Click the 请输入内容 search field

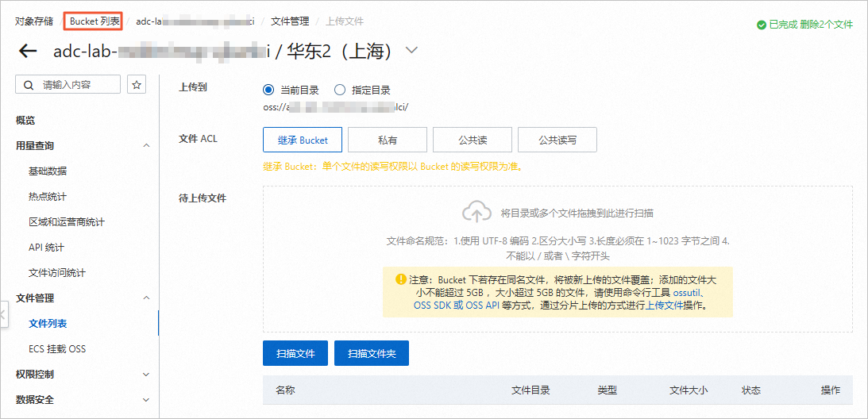(68, 85)
